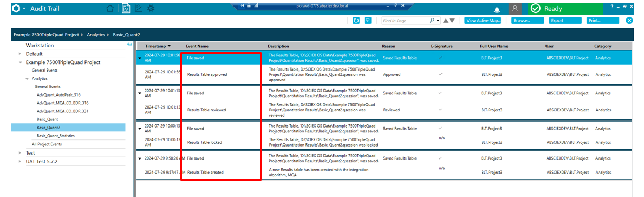
Task: Click View Active Map button
Action: coord(483,20)
